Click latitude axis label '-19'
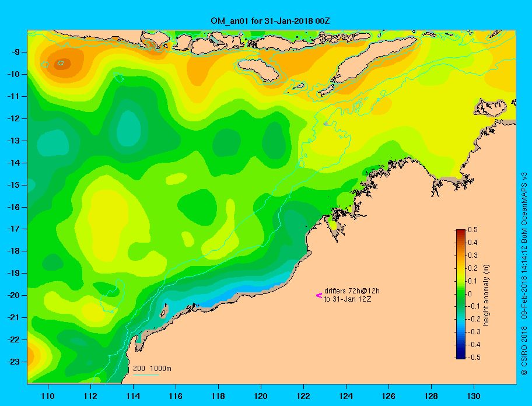Viewport: 532px width, 406px height. tap(13, 273)
